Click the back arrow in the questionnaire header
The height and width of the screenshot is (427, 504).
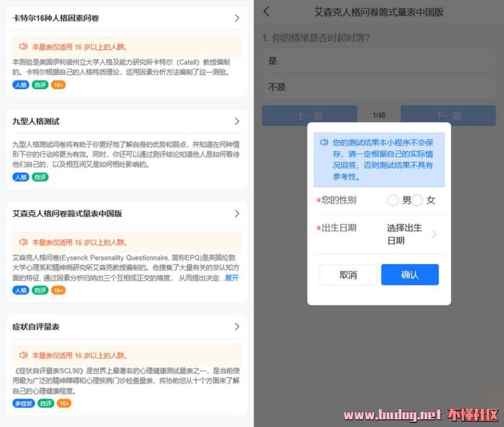click(x=267, y=12)
